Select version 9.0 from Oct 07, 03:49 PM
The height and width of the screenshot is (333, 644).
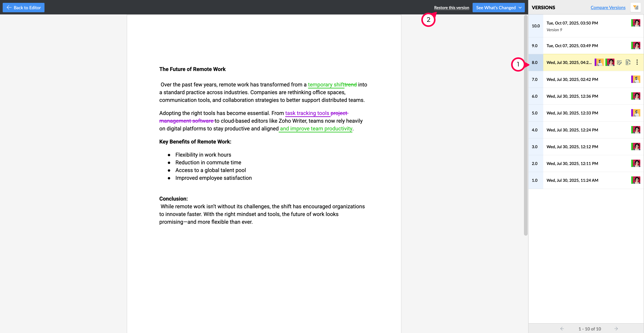tap(572, 46)
